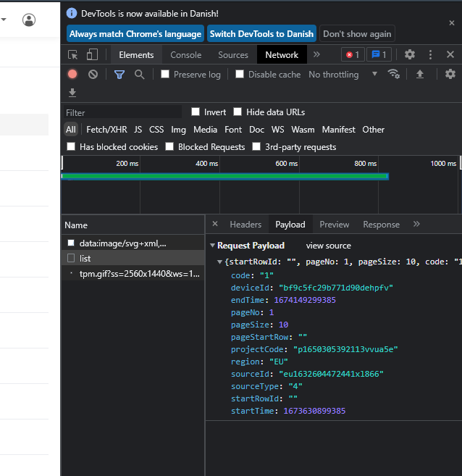
Task: Click the Filter input field
Action: (x=122, y=112)
